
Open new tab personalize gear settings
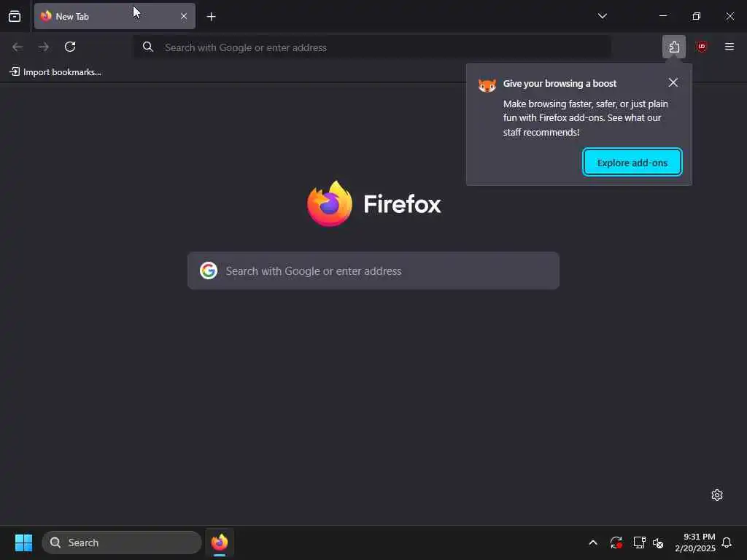(x=716, y=495)
